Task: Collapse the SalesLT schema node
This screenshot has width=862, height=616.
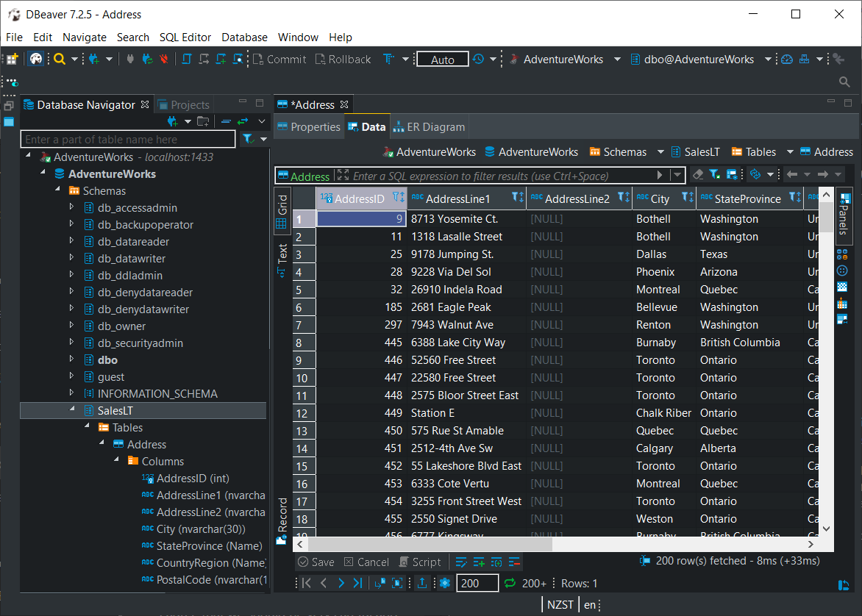Action: (72, 409)
